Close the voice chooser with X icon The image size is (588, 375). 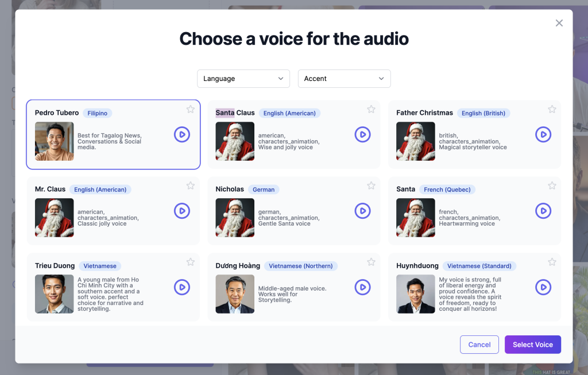tap(559, 23)
